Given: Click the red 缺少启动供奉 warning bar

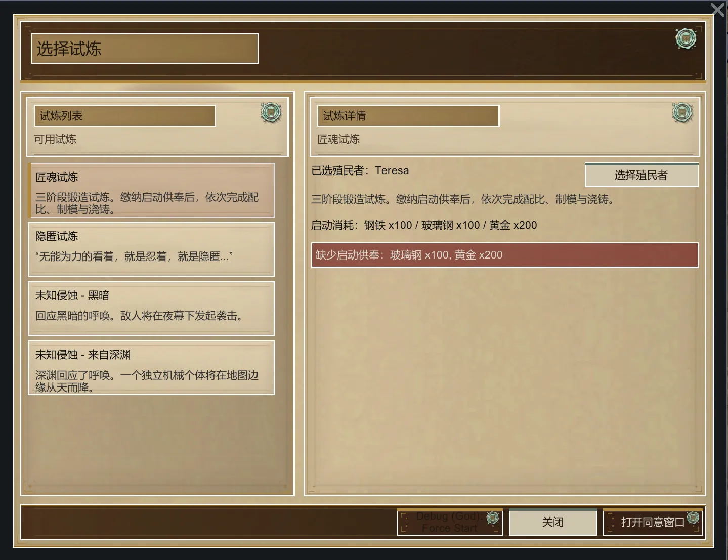Looking at the screenshot, I should (504, 255).
